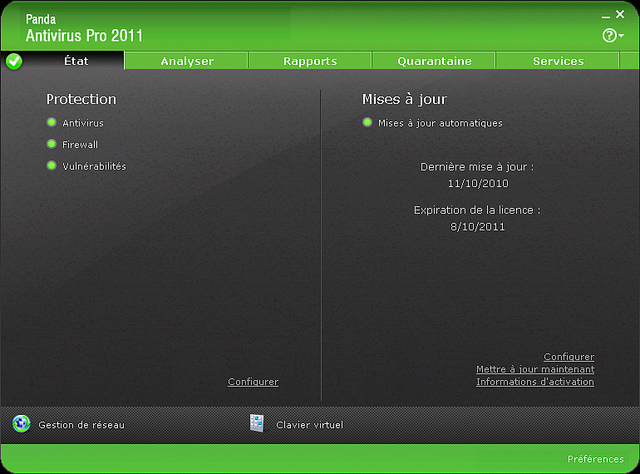Expand the help dropdown arrow

pos(621,36)
